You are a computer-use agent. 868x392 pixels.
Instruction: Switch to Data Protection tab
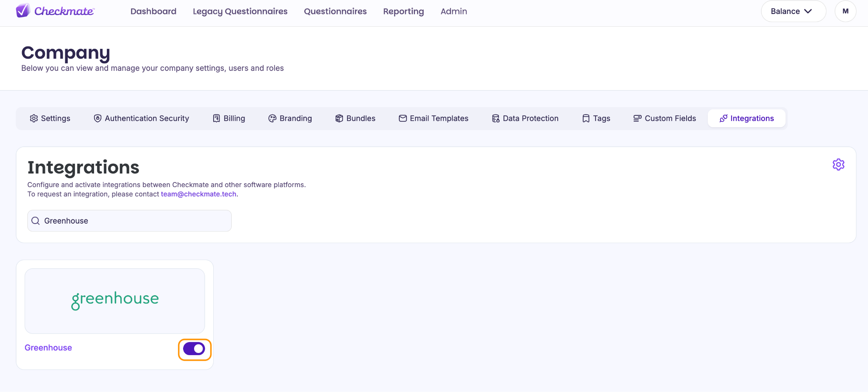click(x=525, y=118)
